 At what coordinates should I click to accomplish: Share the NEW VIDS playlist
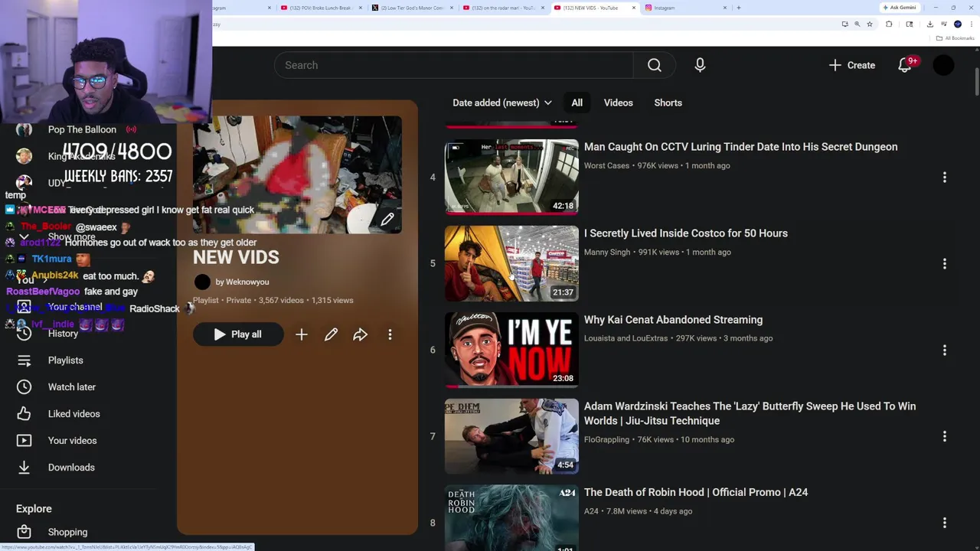tap(360, 334)
